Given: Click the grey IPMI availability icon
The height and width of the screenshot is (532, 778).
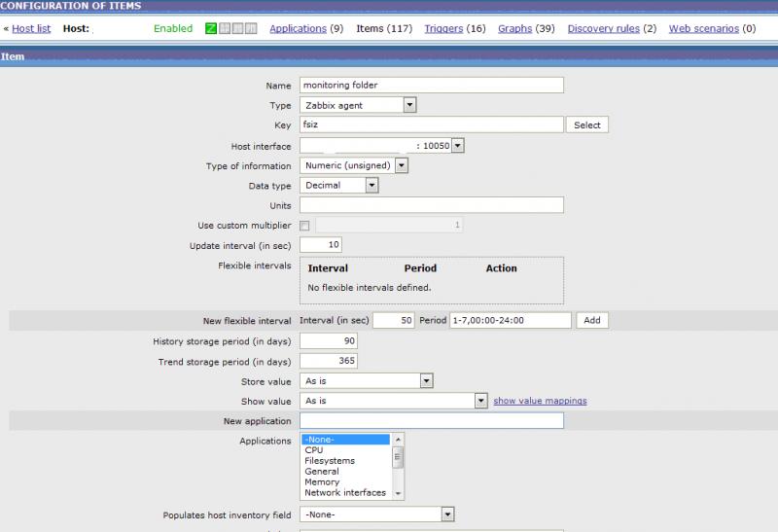Looking at the screenshot, I should tap(251, 29).
